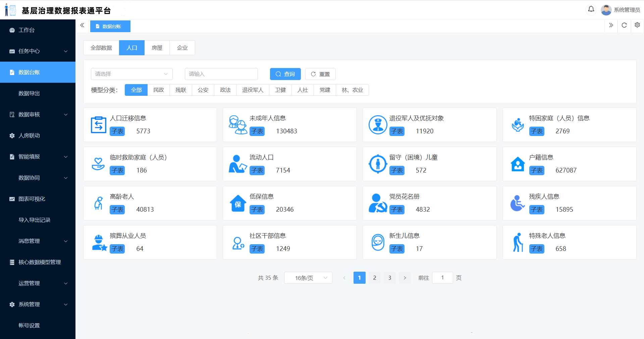Click the 残疾人信息 wheelchair icon

(x=518, y=203)
